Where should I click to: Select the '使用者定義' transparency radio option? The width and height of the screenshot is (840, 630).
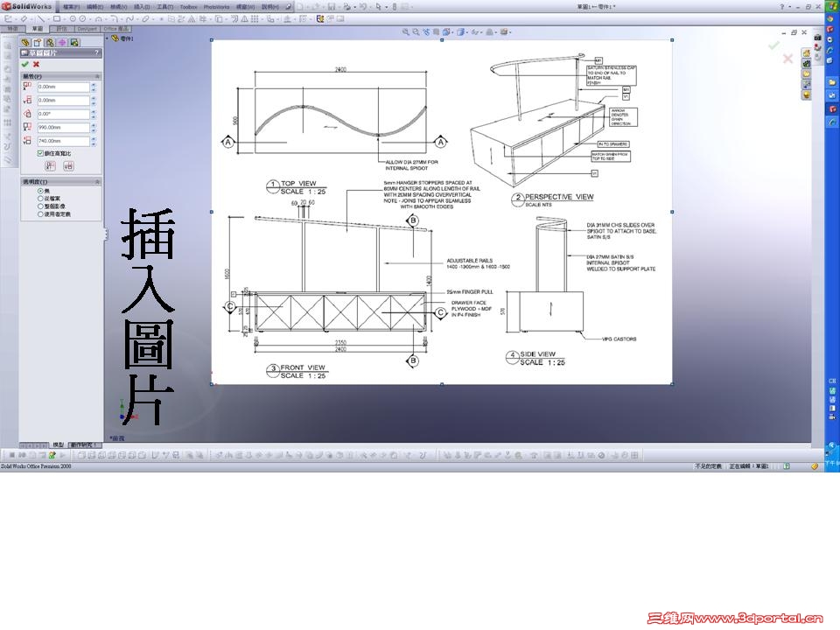click(40, 213)
